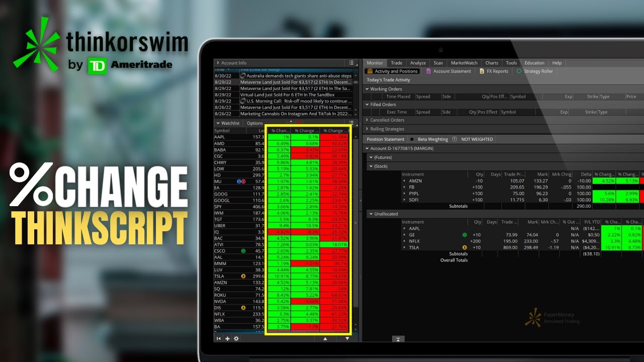Collapse the Unallocated group
644x362 pixels.
point(371,214)
